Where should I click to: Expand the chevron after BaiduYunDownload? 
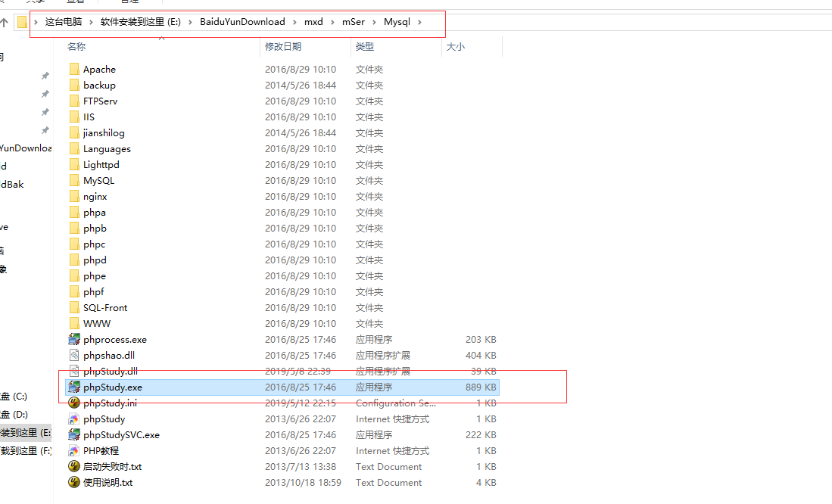(x=294, y=22)
